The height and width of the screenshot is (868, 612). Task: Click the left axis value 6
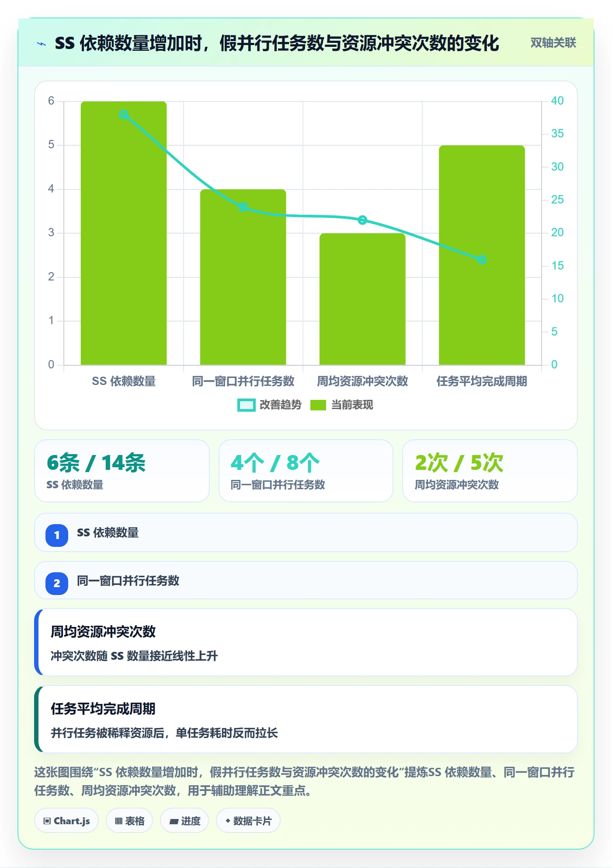coord(51,101)
